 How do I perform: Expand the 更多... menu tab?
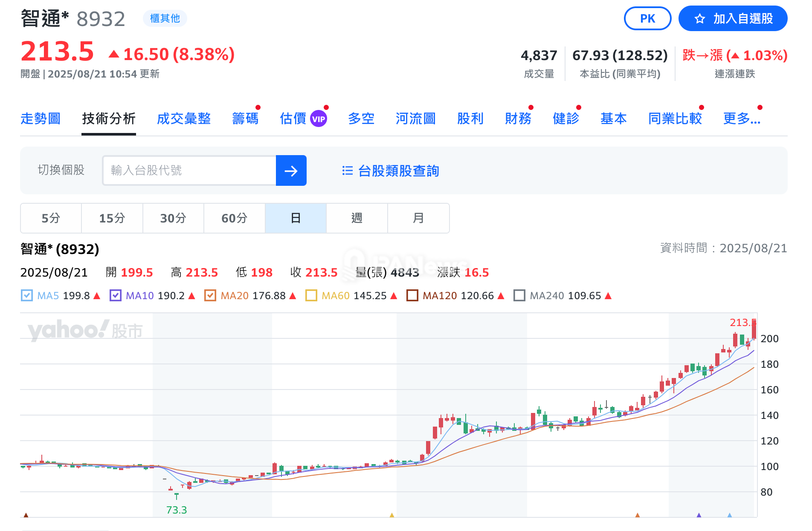click(741, 118)
